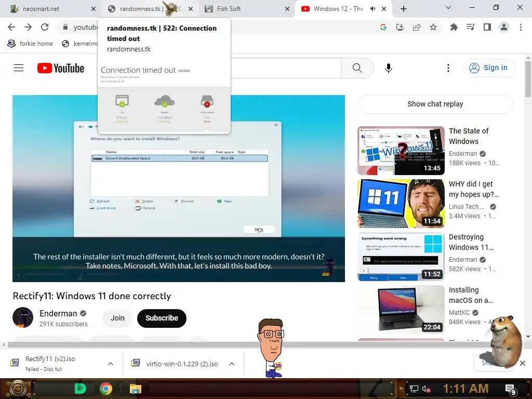Open the media control icon in toolbar

[470, 27]
